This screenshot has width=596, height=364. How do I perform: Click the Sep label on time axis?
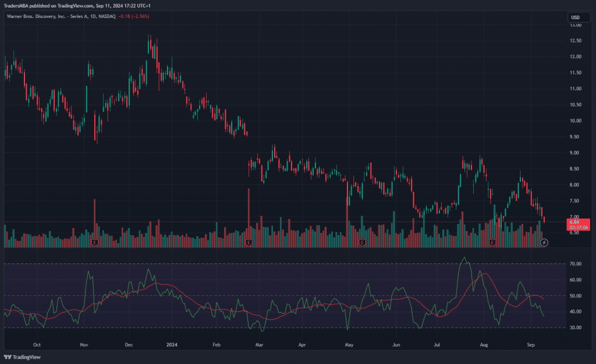pyautogui.click(x=531, y=344)
